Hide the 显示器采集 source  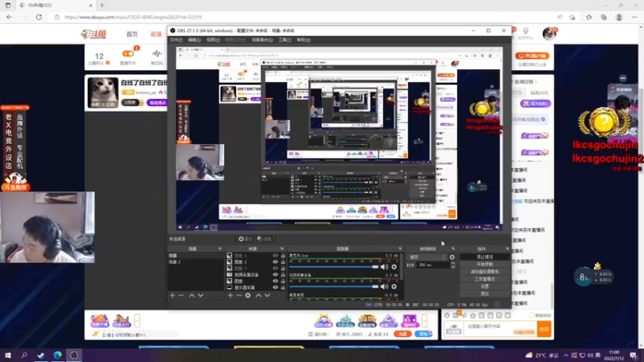pos(275,287)
